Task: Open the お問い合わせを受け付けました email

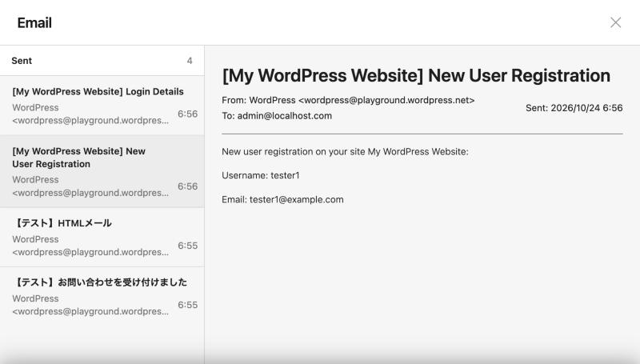Action: [102, 297]
